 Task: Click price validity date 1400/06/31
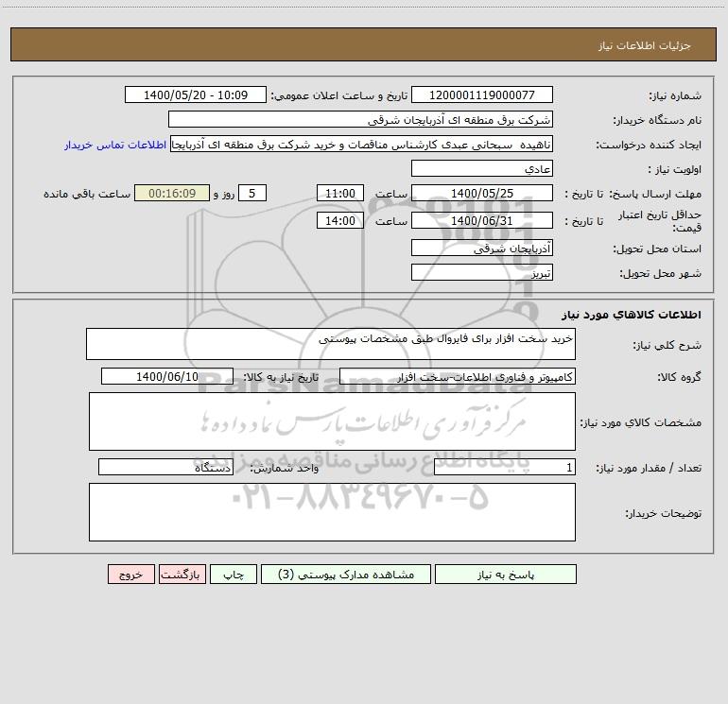point(482,220)
